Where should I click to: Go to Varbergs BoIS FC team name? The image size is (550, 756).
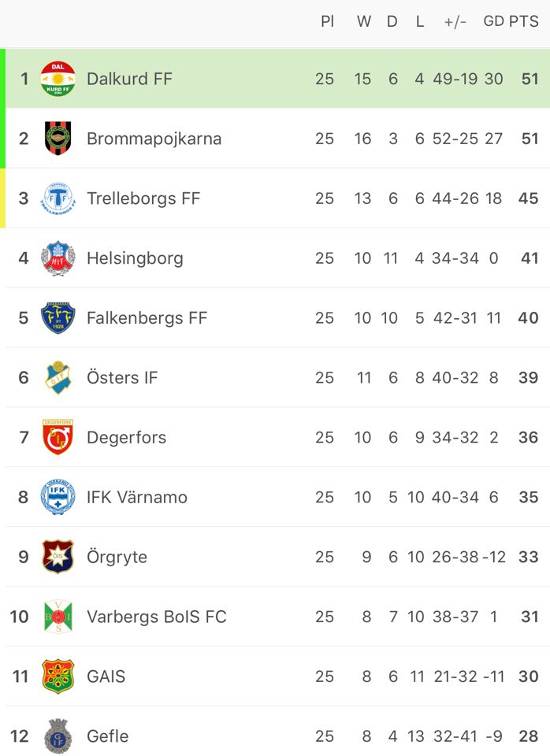[156, 617]
